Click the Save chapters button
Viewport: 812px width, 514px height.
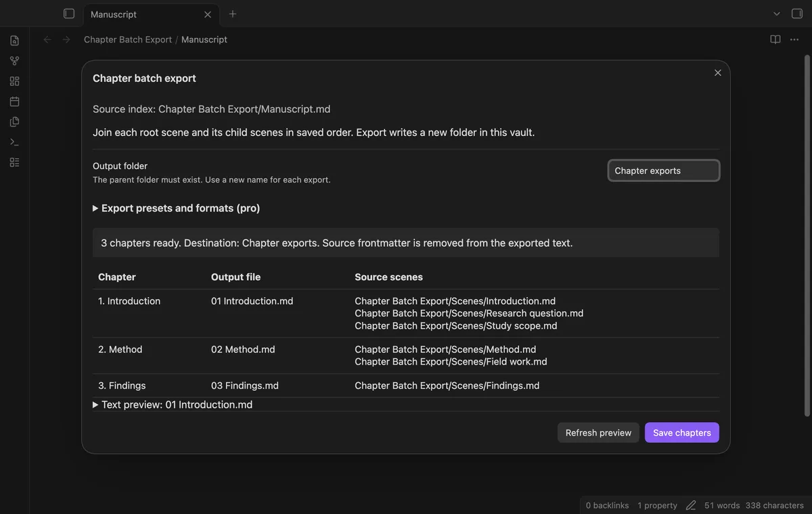[682, 433]
